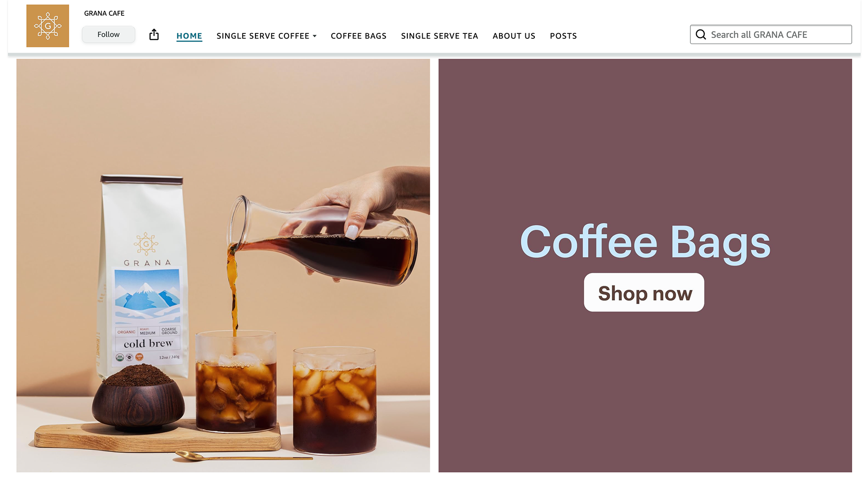Viewport: 868px width, 478px height.
Task: Click the magnifying glass search icon
Action: [x=701, y=34]
